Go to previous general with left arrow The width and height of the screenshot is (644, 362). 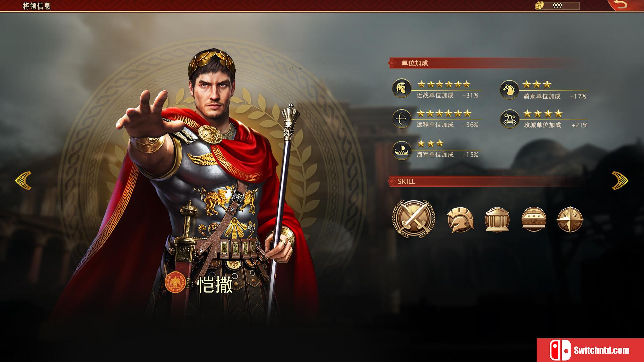pos(23,181)
